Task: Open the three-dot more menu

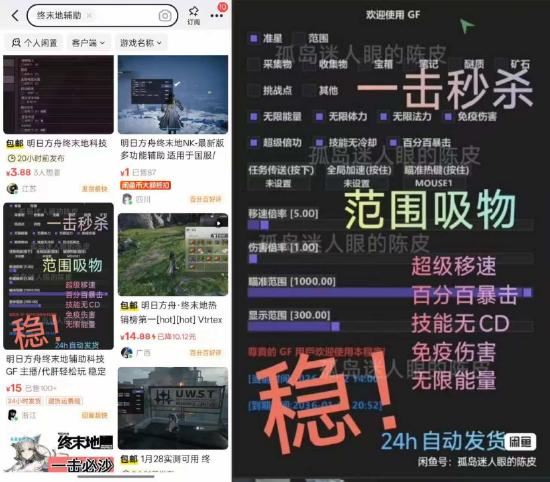Action: [x=217, y=15]
